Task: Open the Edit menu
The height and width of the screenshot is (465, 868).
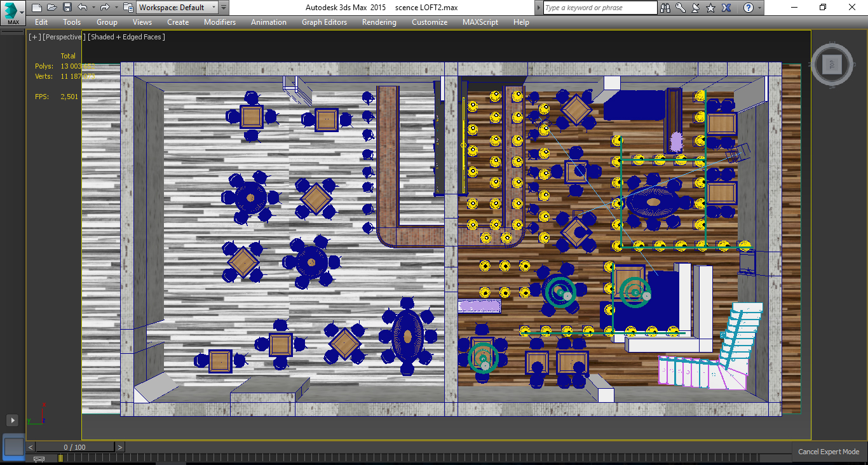Action: (41, 22)
